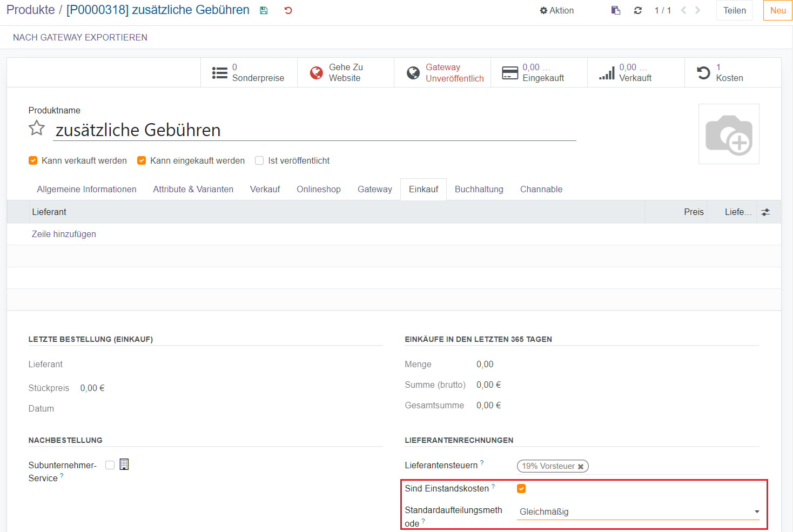Viewport: 793px width, 532px height.
Task: Open the Sonderpreise list stat button
Action: click(249, 72)
